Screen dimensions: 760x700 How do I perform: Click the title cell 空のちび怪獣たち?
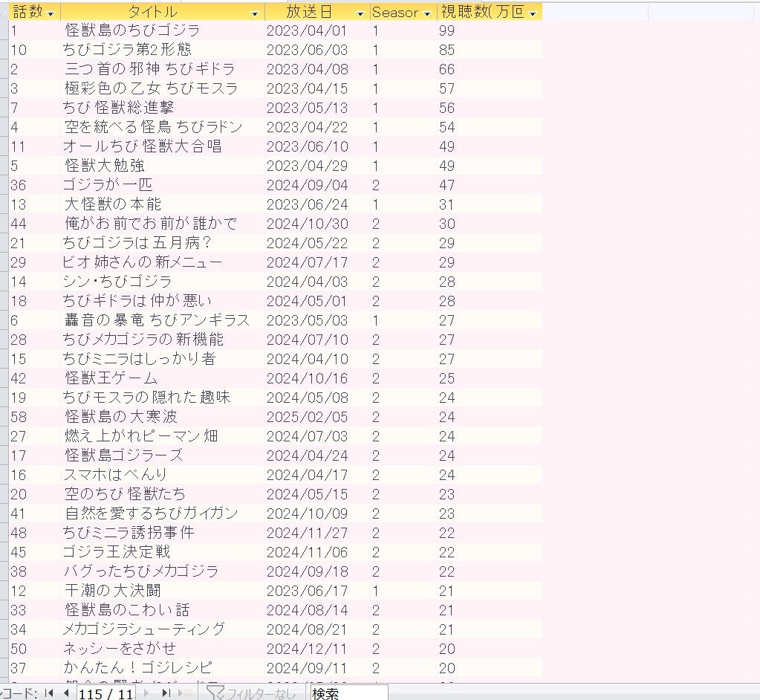163,494
